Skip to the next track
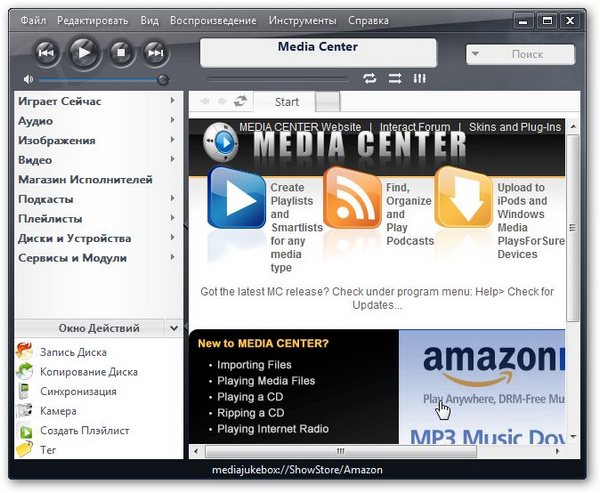The width and height of the screenshot is (600, 493). (154, 52)
